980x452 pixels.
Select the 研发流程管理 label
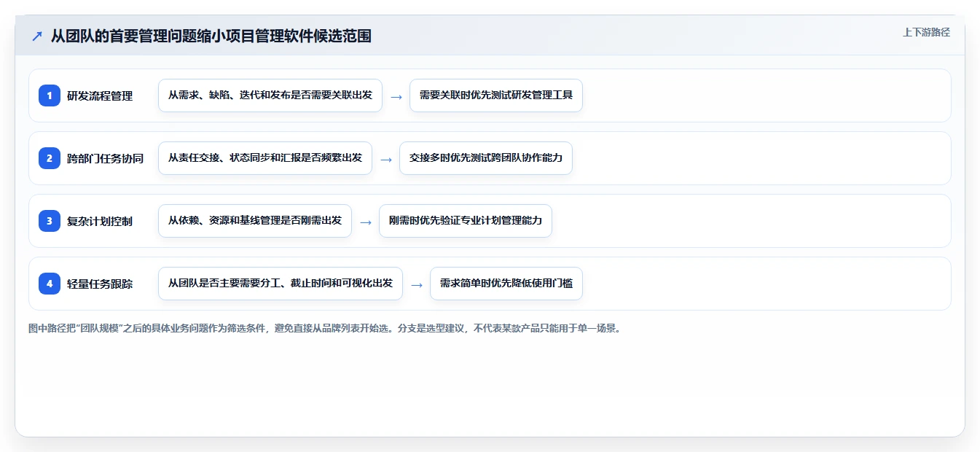(100, 96)
